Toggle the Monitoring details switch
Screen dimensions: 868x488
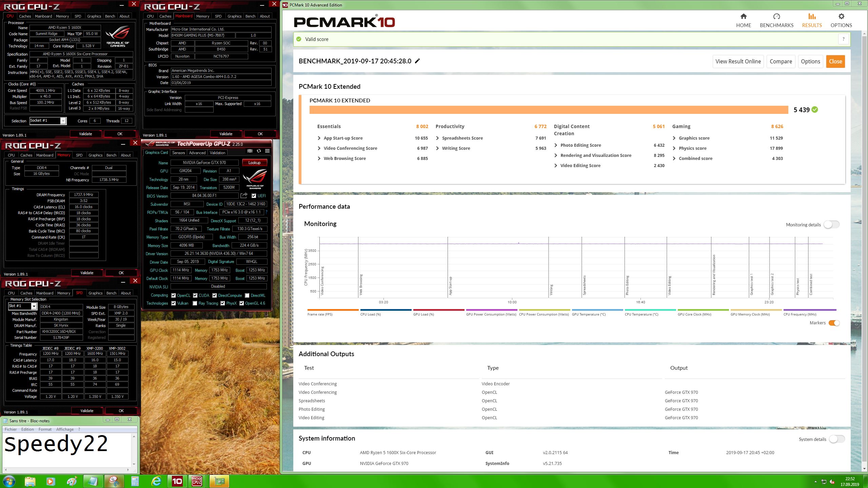(831, 224)
